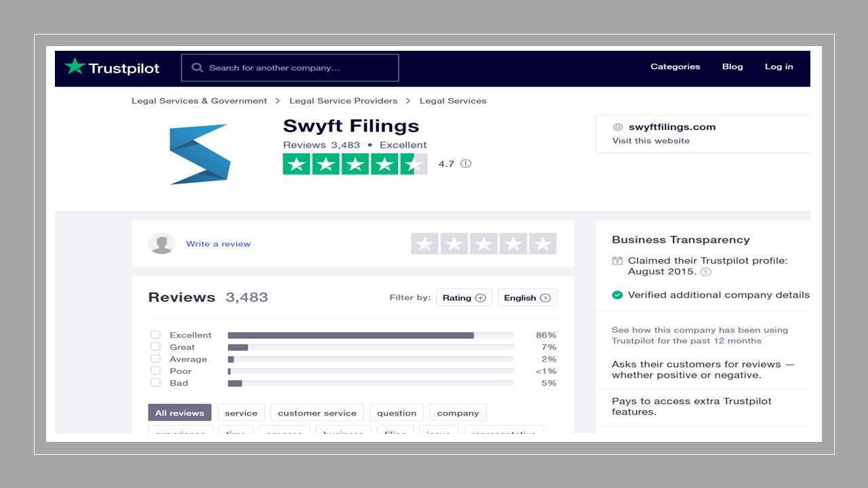Focus the Search for another company field
Viewport: 868px width, 488px height.
click(290, 68)
